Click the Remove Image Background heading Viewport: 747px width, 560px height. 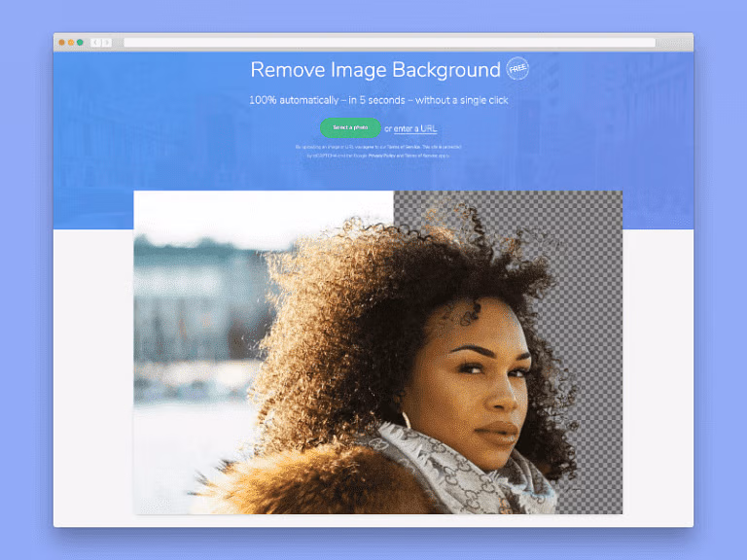tap(374, 70)
